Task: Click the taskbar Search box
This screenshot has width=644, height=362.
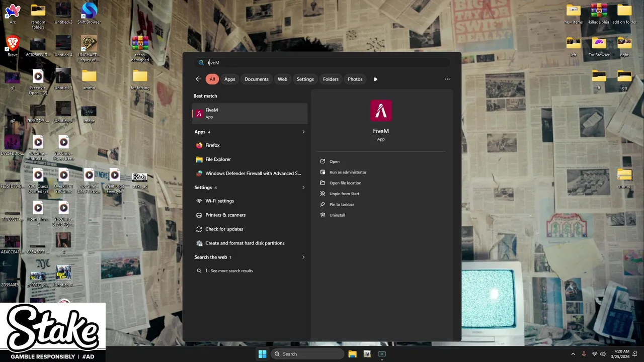Action: (307, 354)
